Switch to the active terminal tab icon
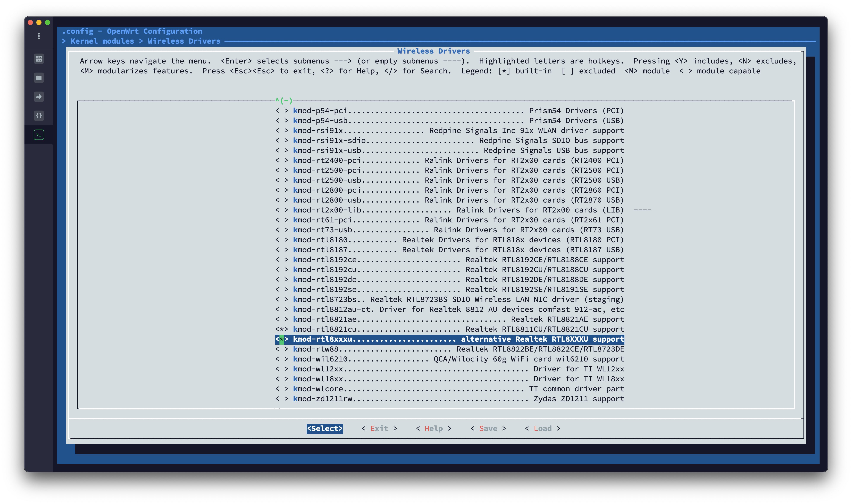The height and width of the screenshot is (504, 852). [39, 135]
